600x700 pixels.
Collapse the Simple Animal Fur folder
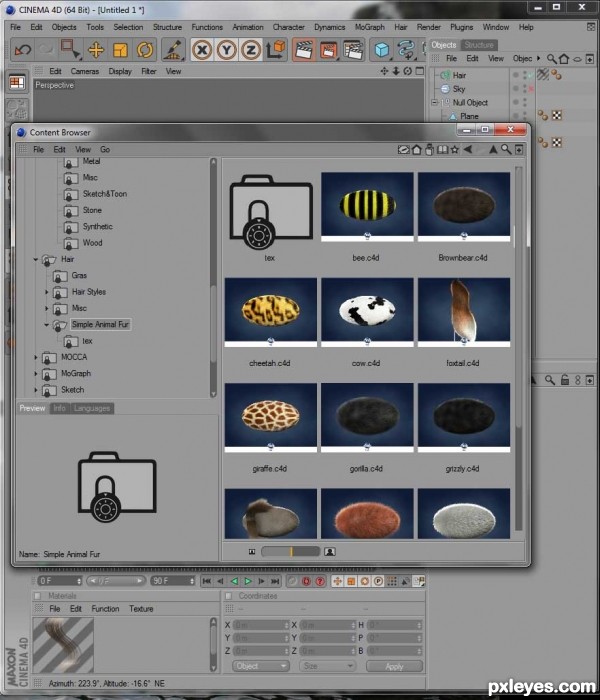46,325
